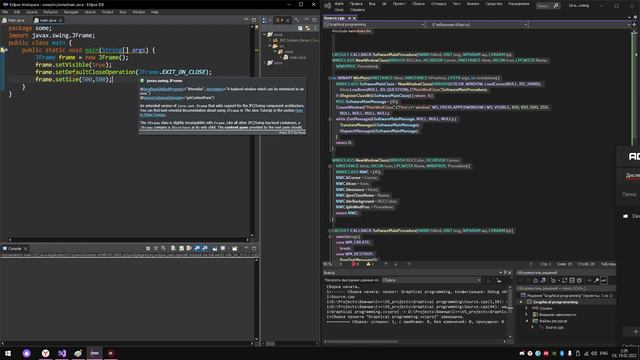Screen dimensions: 640x360
Task: Select the Решение Graphical programming solution row
Action: pyautogui.click(x=567, y=296)
